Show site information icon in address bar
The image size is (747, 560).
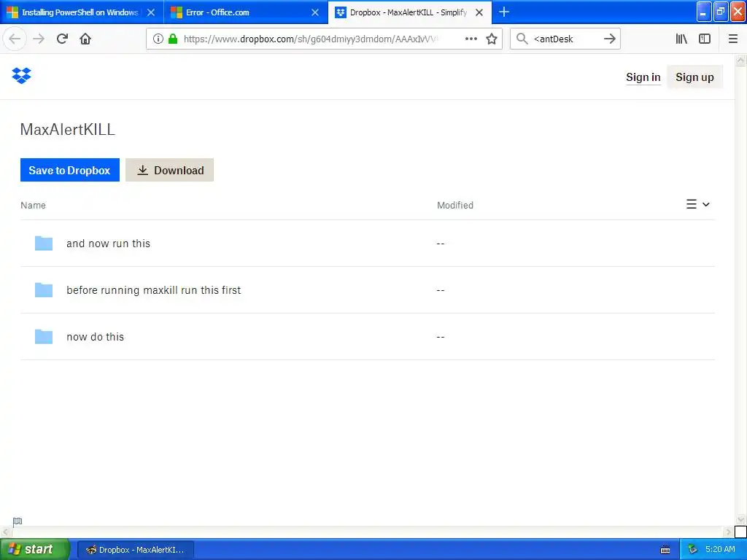click(158, 39)
